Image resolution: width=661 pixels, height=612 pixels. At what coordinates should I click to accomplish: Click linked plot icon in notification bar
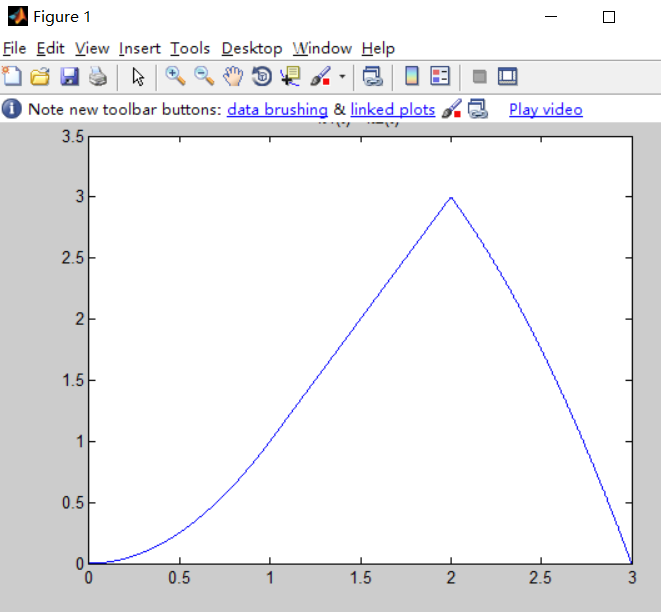[478, 109]
